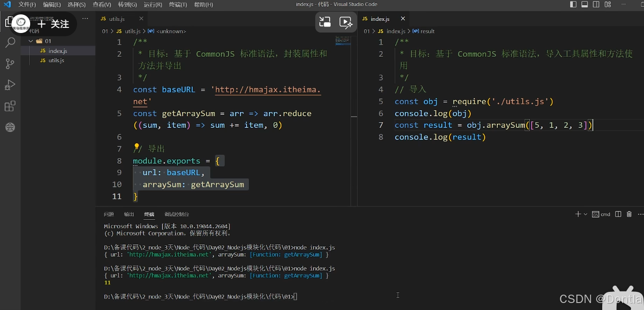Add a new terminal with plus icon
The width and height of the screenshot is (644, 310).
coord(578,214)
